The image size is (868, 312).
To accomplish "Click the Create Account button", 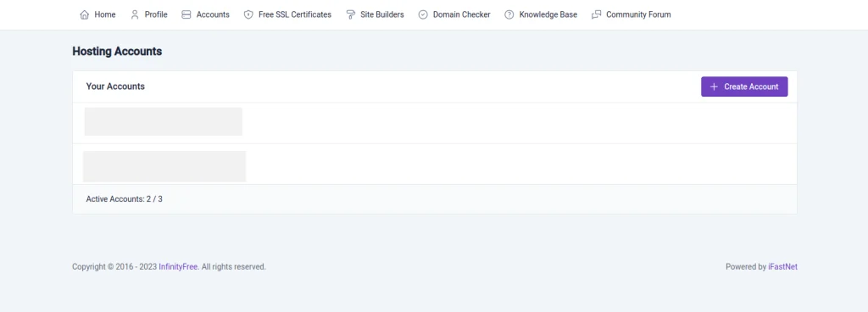I will pos(744,86).
